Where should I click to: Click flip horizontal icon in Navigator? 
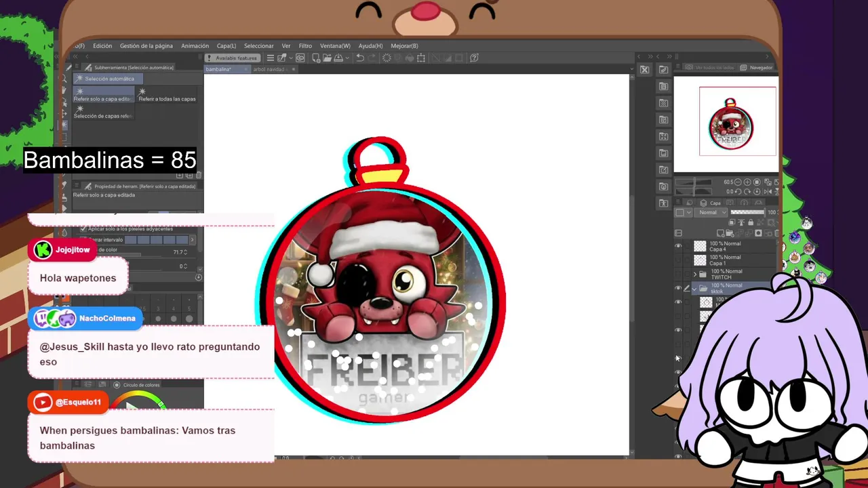(768, 192)
